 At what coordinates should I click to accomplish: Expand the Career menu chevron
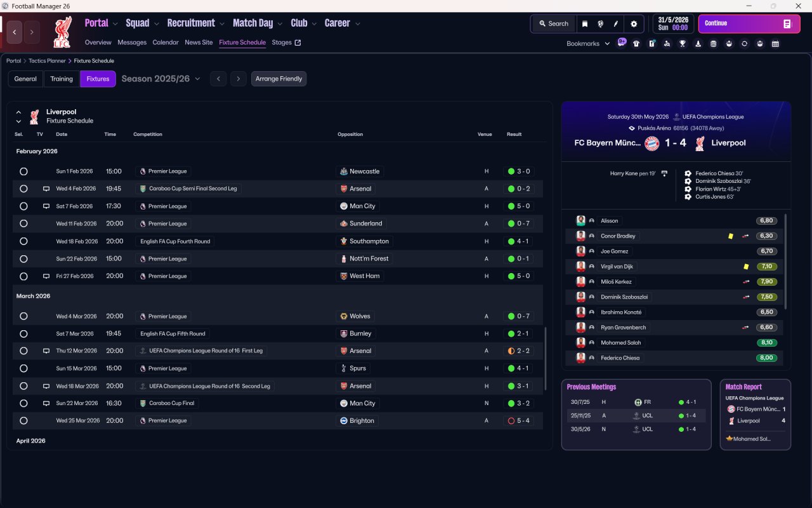coord(357,24)
